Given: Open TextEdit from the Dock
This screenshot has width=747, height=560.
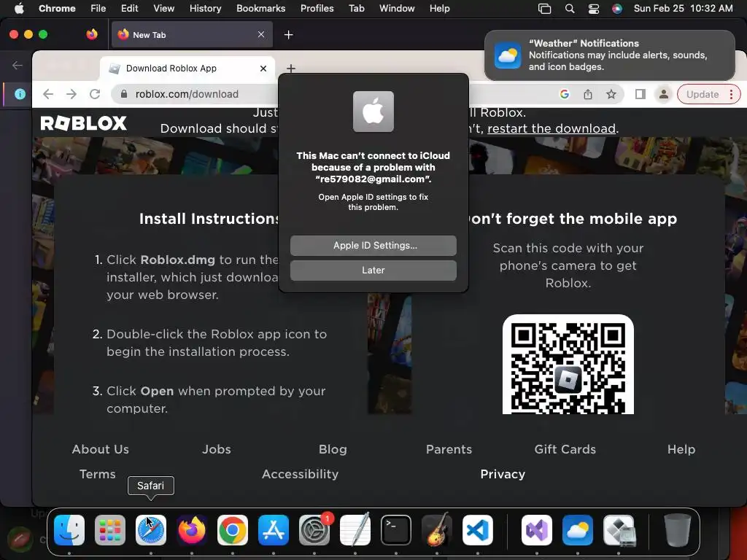Looking at the screenshot, I should pos(355,530).
